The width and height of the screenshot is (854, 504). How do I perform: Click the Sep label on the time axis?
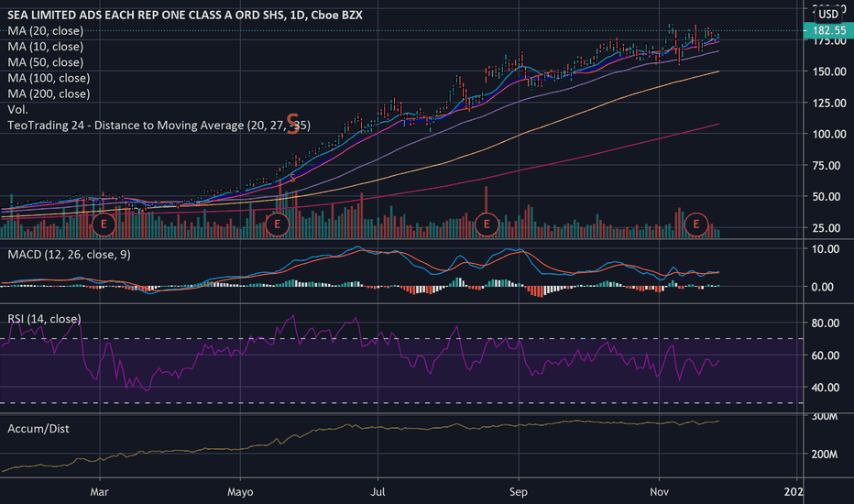(x=518, y=492)
